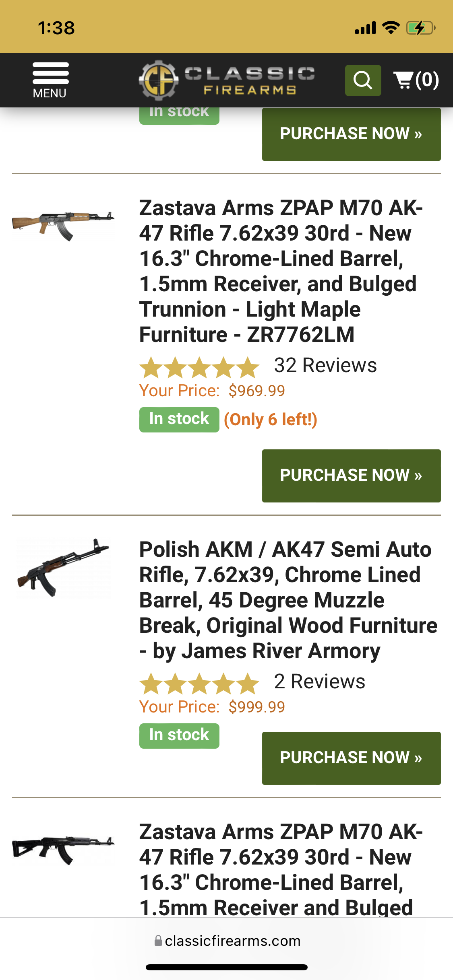Open the 32 Reviews link
The image size is (453, 980).
pyautogui.click(x=325, y=365)
